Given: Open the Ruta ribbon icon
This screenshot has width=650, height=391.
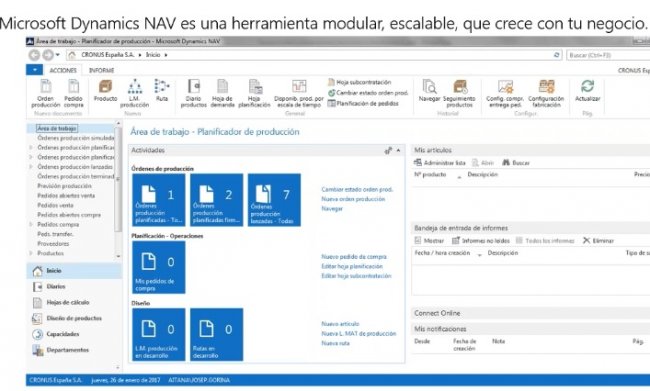Looking at the screenshot, I should 162,91.
